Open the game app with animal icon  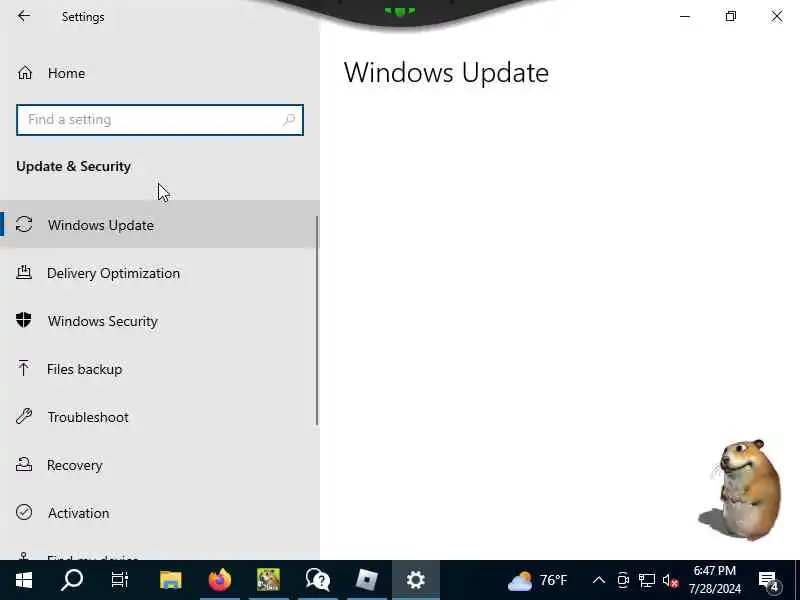[x=268, y=580]
